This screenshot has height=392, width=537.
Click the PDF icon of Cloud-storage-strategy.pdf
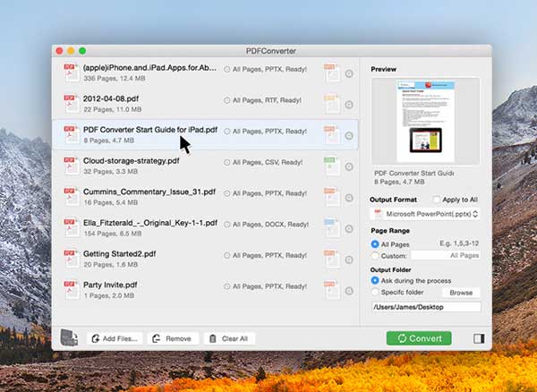pos(72,166)
